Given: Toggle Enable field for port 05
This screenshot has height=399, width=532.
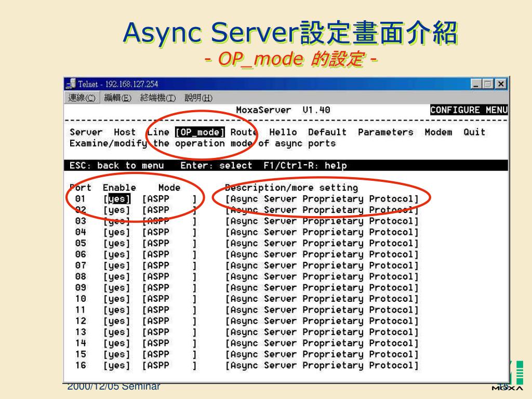Looking at the screenshot, I should click(x=117, y=243).
